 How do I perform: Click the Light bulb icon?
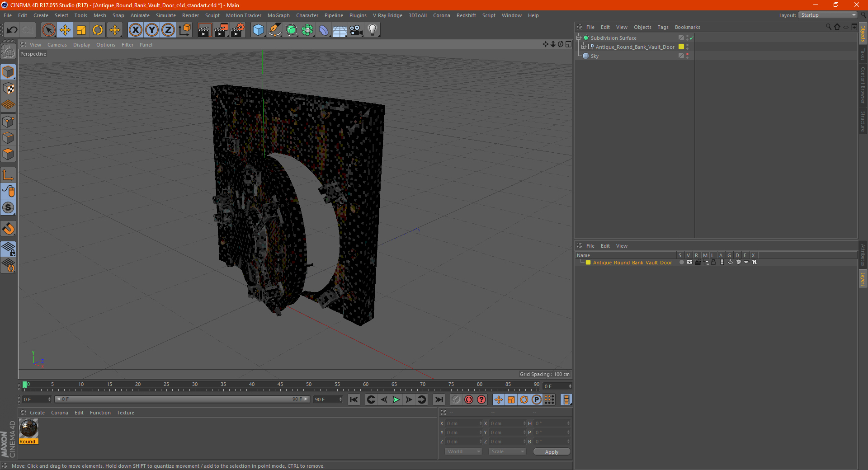(372, 30)
